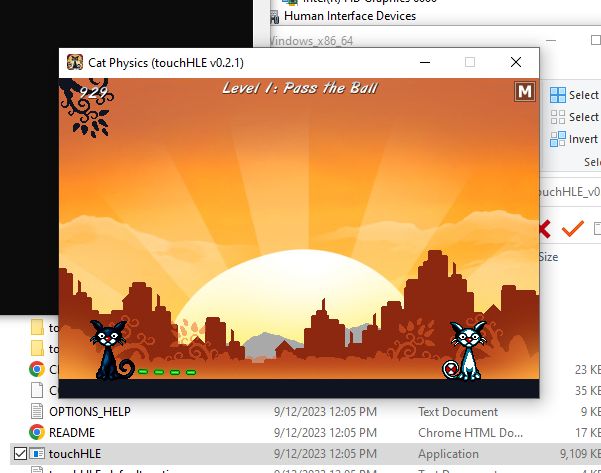Open the M menu button in game

(524, 92)
